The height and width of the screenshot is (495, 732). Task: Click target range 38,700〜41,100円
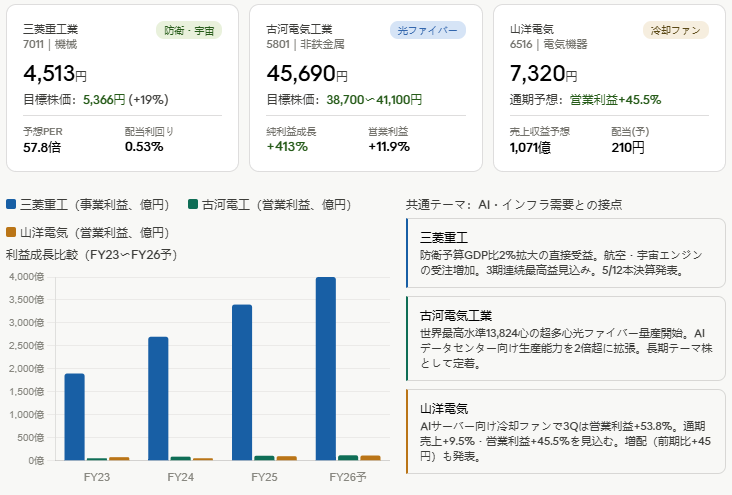pos(374,99)
